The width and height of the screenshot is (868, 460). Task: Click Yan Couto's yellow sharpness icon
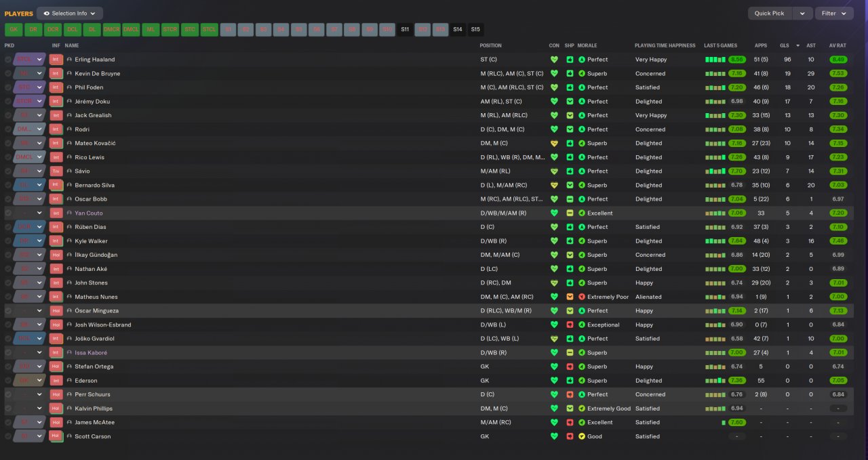coord(570,213)
